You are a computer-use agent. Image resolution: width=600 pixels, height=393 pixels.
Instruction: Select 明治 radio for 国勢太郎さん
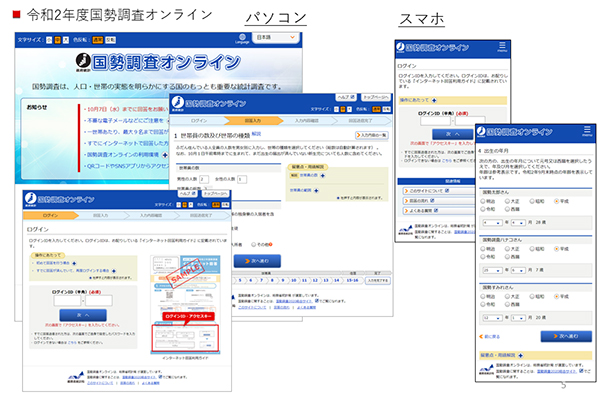point(483,201)
